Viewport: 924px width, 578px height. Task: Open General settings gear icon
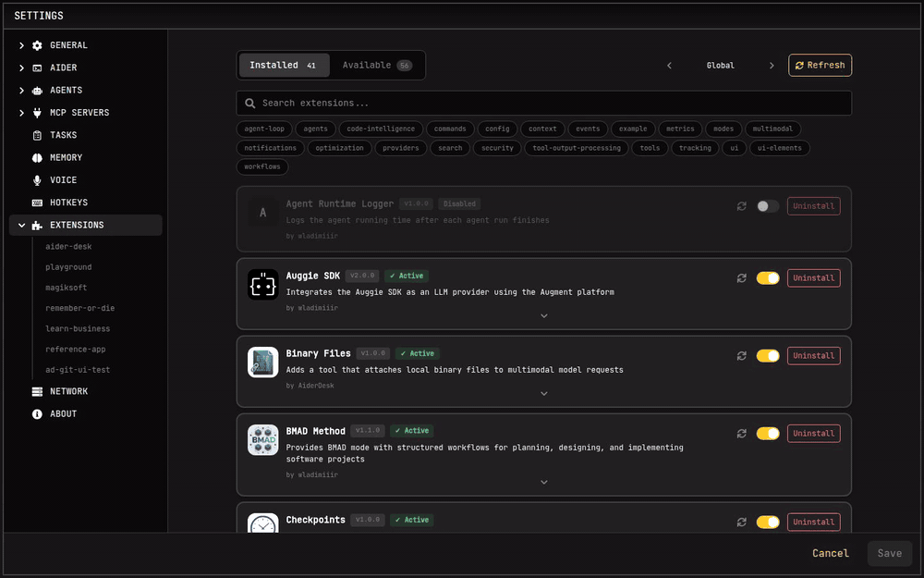tap(37, 45)
